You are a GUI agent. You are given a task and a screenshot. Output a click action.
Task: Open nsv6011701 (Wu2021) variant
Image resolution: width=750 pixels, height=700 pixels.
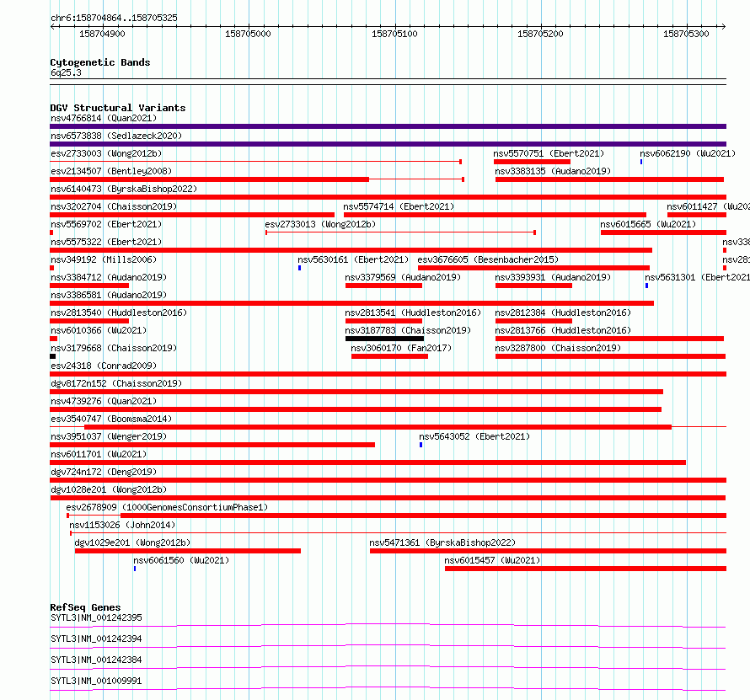tap(367, 462)
